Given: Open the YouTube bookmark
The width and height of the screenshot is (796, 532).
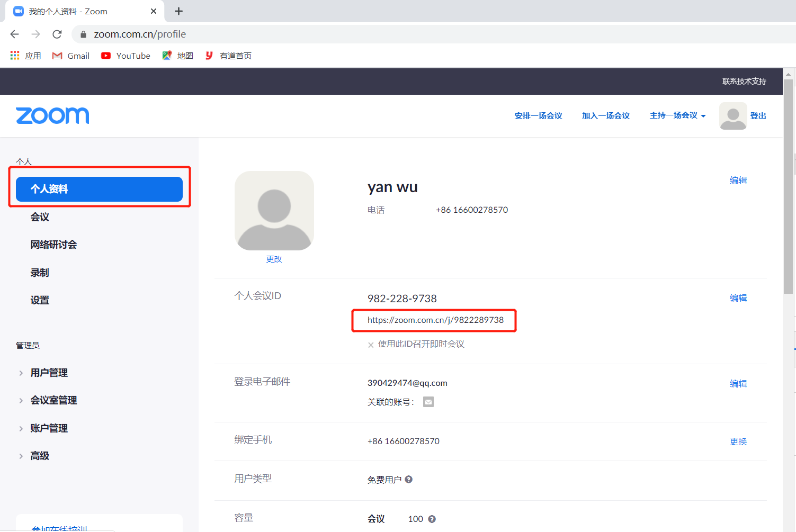Looking at the screenshot, I should click(x=126, y=56).
